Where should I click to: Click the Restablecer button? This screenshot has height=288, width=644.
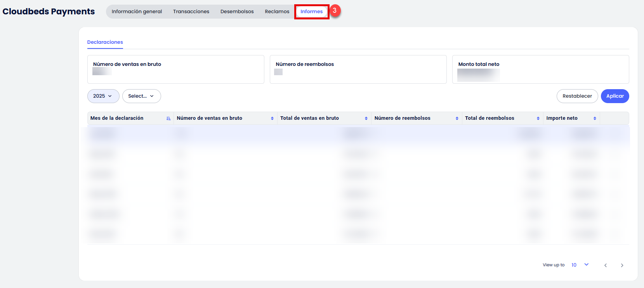pos(577,96)
